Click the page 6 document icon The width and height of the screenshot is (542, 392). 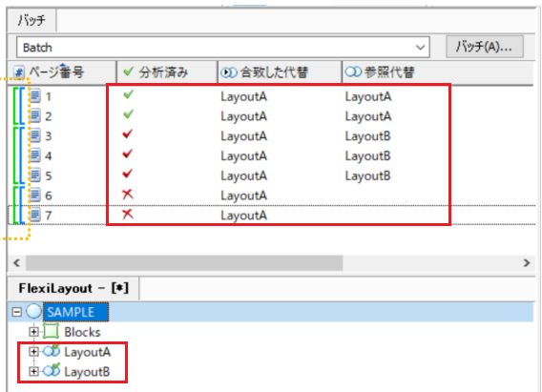pos(34,196)
